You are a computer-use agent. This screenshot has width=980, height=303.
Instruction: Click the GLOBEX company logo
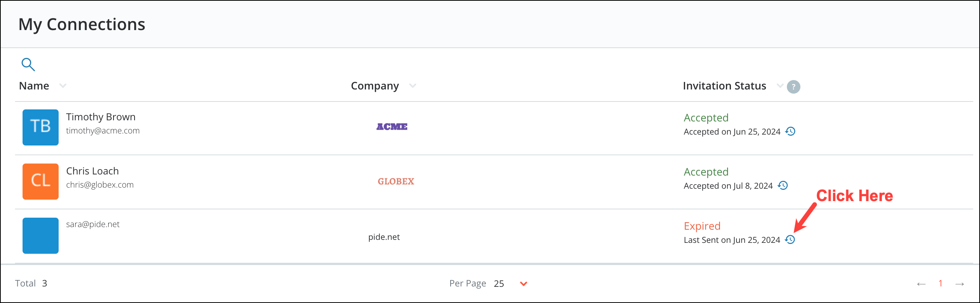(x=396, y=181)
